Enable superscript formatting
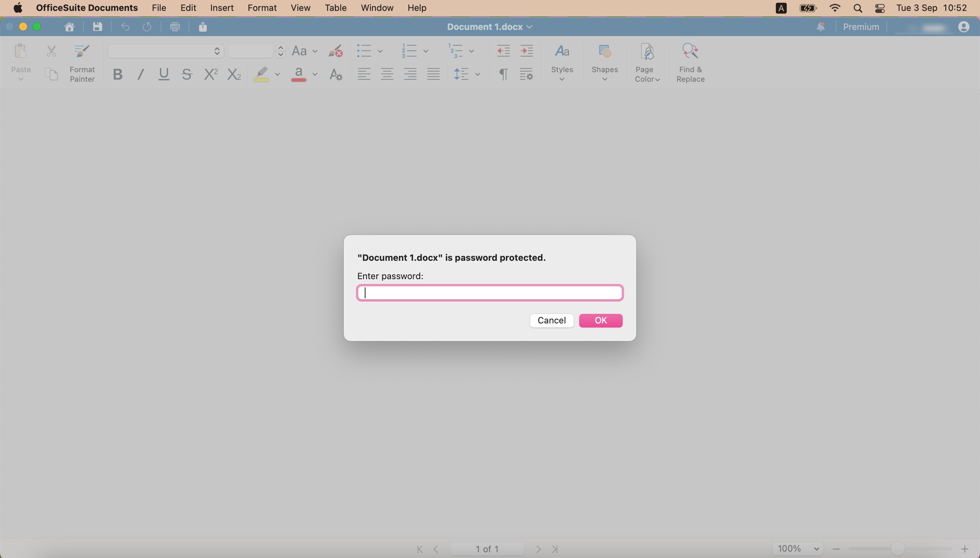The width and height of the screenshot is (980, 558). (x=210, y=74)
